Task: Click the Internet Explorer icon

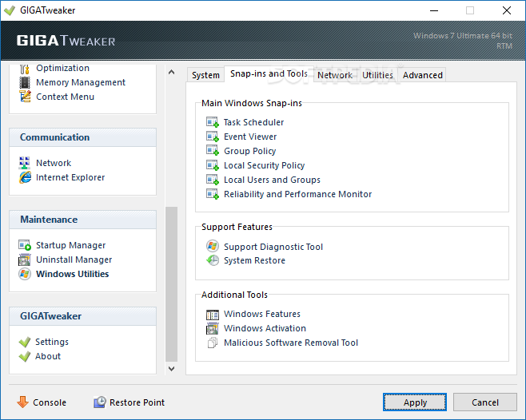Action: coord(25,177)
